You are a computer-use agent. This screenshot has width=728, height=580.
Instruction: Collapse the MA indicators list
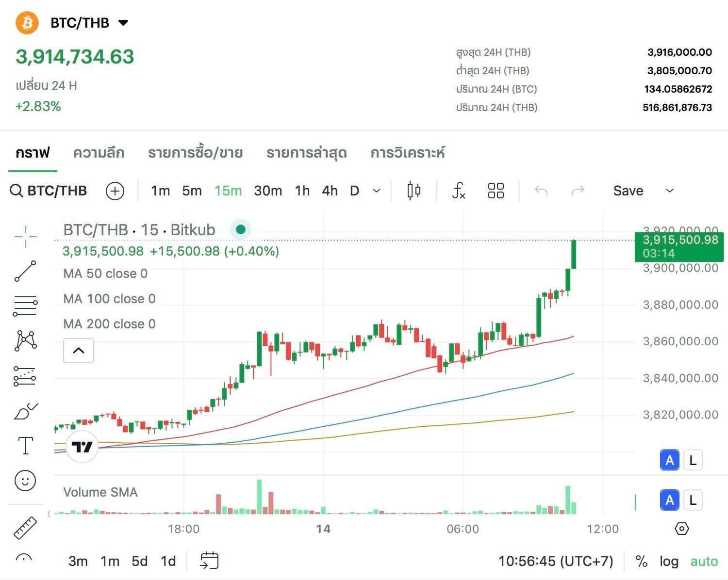pos(78,350)
